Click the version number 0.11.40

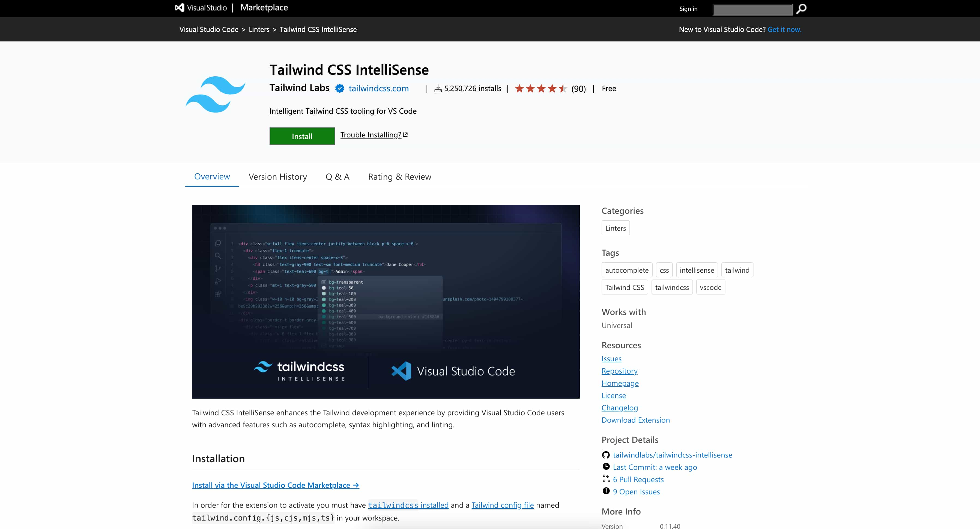(670, 526)
